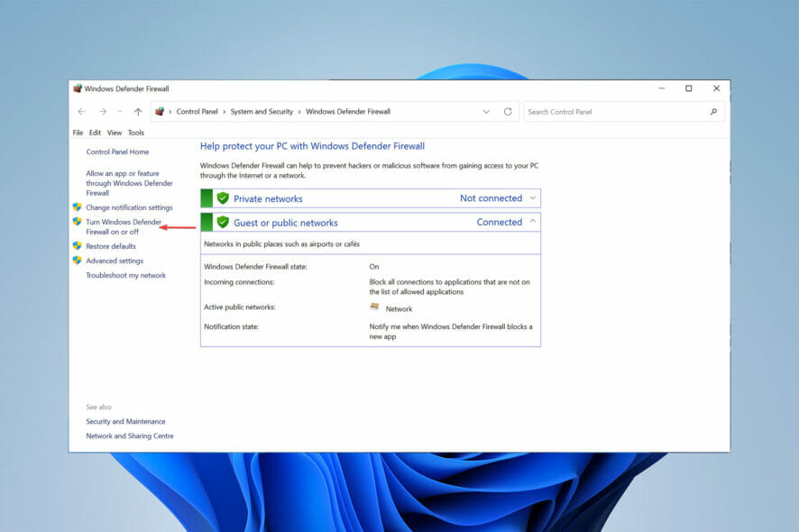Click Private networks heading
Viewport: 799px width, 532px height.
click(x=268, y=198)
